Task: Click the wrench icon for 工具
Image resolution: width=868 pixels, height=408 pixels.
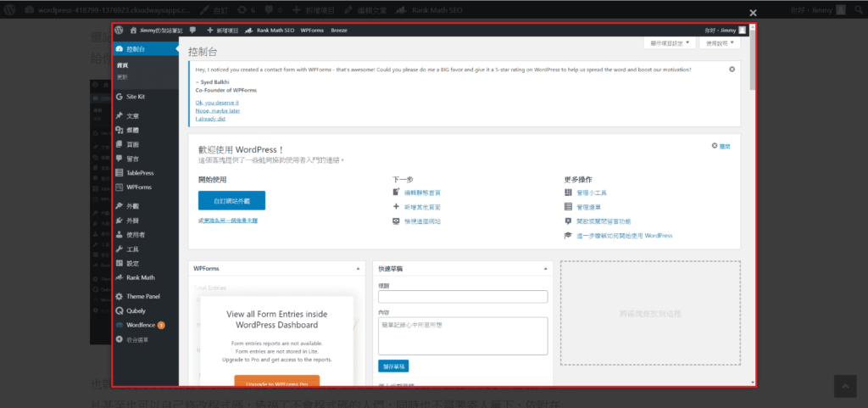Action: coord(120,249)
